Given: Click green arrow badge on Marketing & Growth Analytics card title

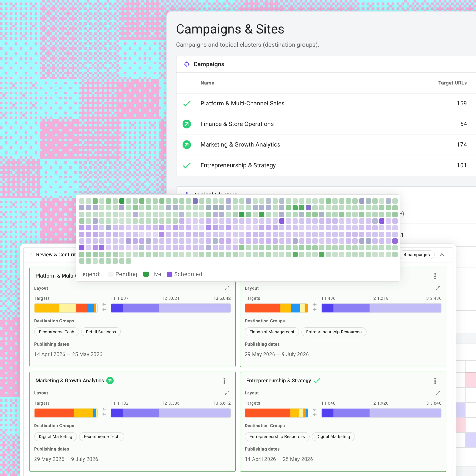Looking at the screenshot, I should click(110, 381).
